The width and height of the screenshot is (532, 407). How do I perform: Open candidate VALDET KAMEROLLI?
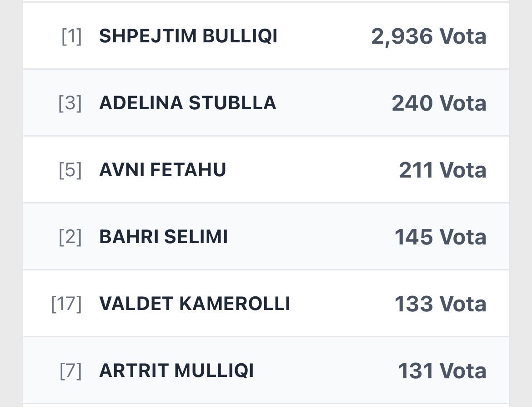coord(194,304)
